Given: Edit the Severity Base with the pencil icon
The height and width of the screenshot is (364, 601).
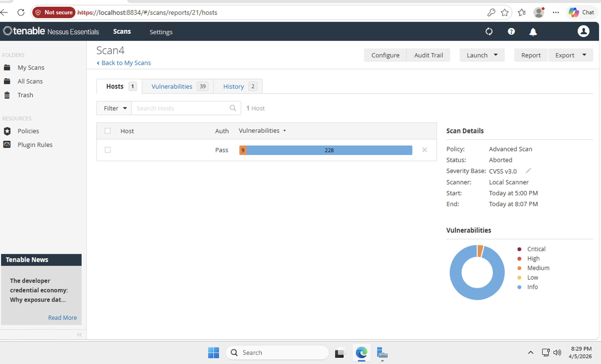Looking at the screenshot, I should [x=528, y=171].
